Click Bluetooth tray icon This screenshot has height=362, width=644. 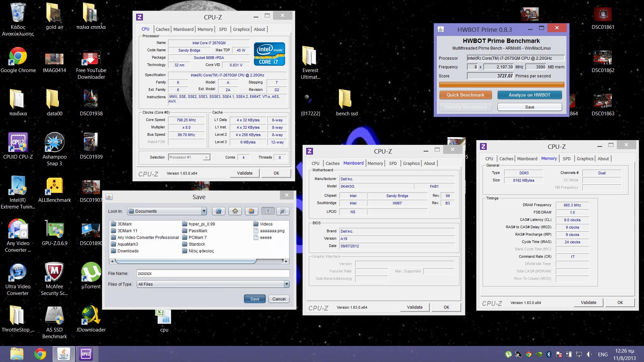click(549, 354)
